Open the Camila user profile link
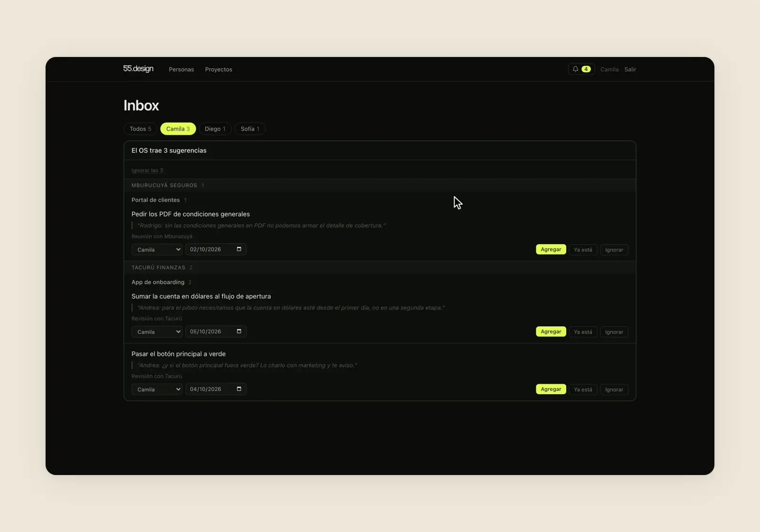760x532 pixels. [x=609, y=69]
